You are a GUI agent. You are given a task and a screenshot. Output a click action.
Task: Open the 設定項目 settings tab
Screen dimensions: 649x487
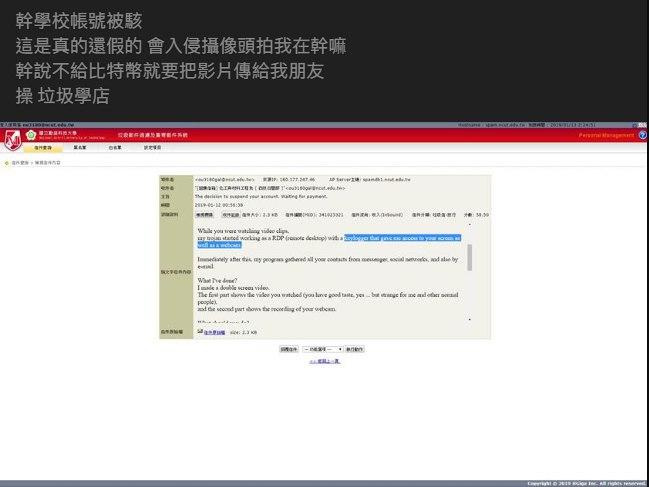pyautogui.click(x=152, y=148)
